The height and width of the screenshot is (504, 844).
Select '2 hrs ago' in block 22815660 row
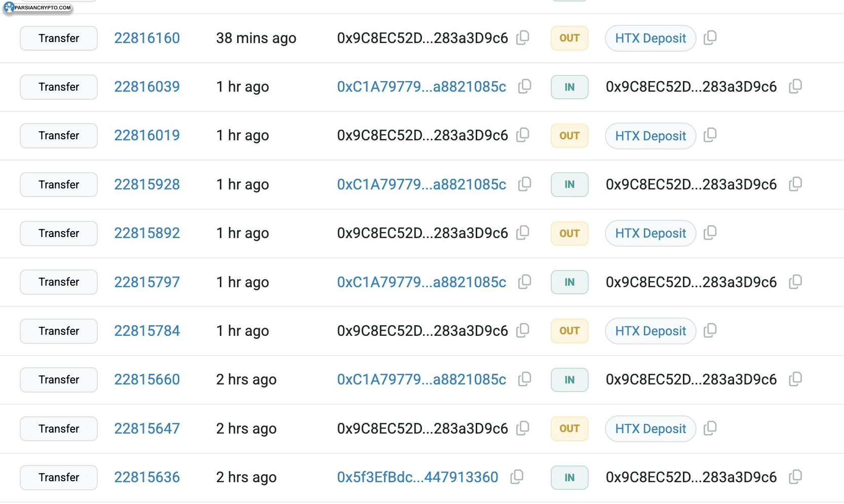point(246,380)
